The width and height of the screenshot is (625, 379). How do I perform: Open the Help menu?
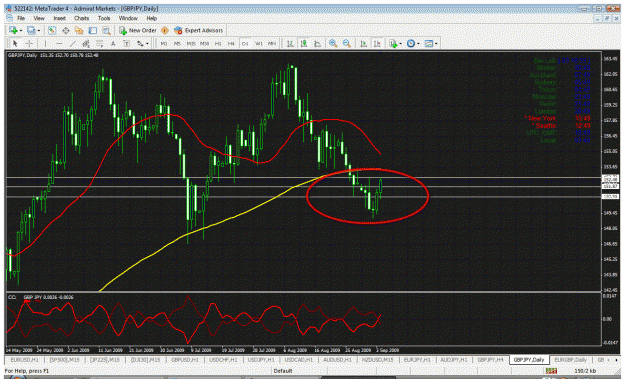click(151, 18)
